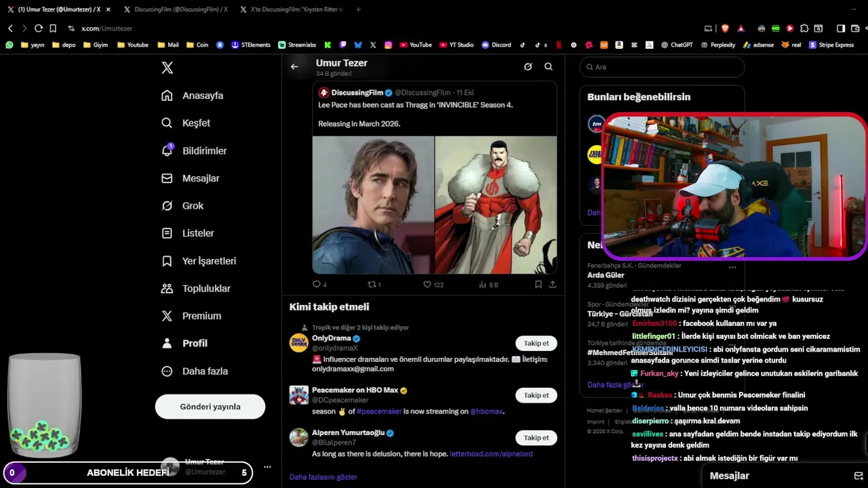Open Topluluklar communities page
This screenshot has height=488, width=868.
pos(196,288)
